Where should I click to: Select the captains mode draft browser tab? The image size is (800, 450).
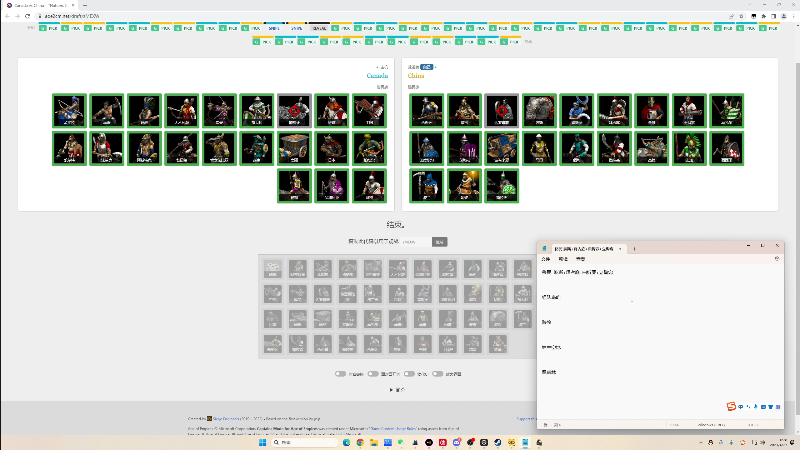pos(41,5)
